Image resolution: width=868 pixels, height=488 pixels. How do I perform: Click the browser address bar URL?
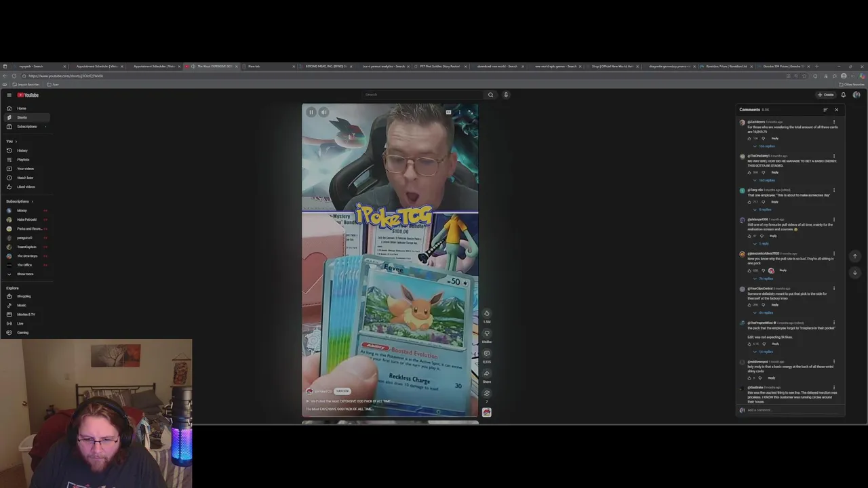click(x=66, y=76)
